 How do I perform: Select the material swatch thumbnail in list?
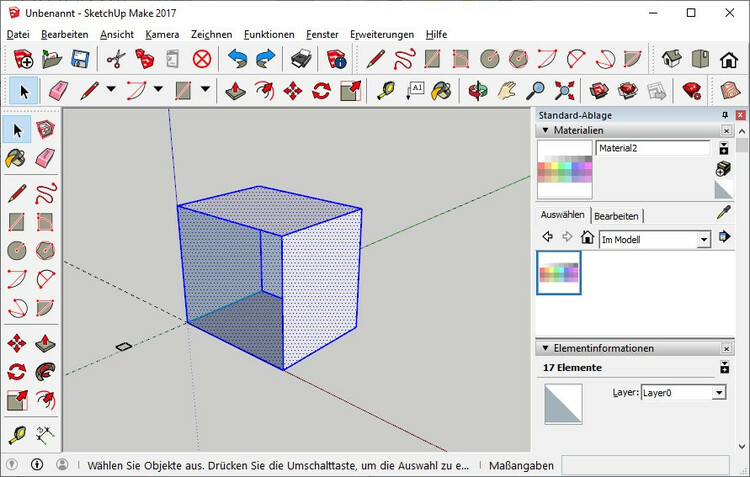pos(558,273)
